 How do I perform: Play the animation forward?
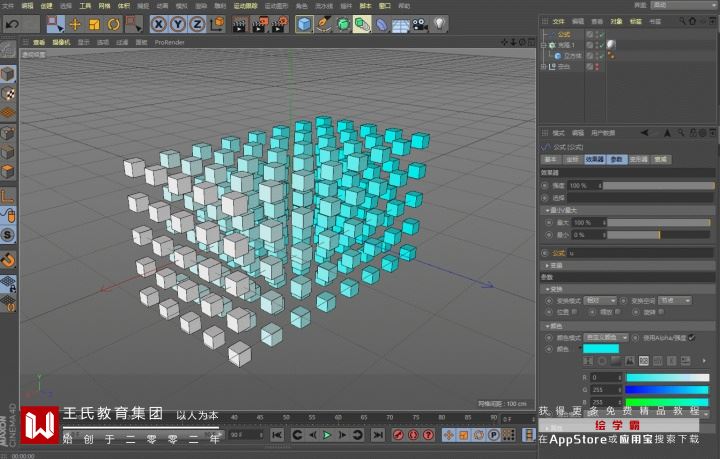(x=327, y=434)
